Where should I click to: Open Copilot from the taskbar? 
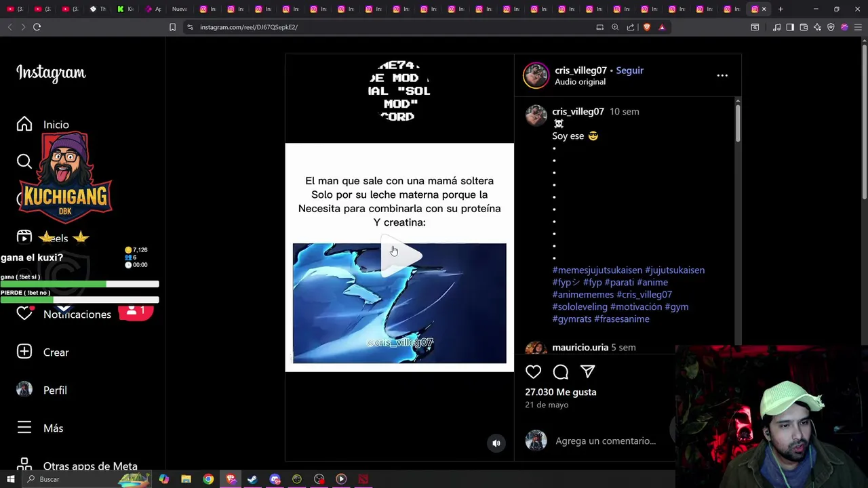(x=163, y=479)
